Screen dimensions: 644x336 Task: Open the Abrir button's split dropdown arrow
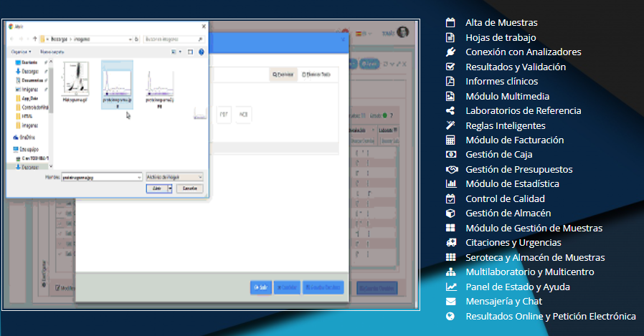click(x=170, y=188)
